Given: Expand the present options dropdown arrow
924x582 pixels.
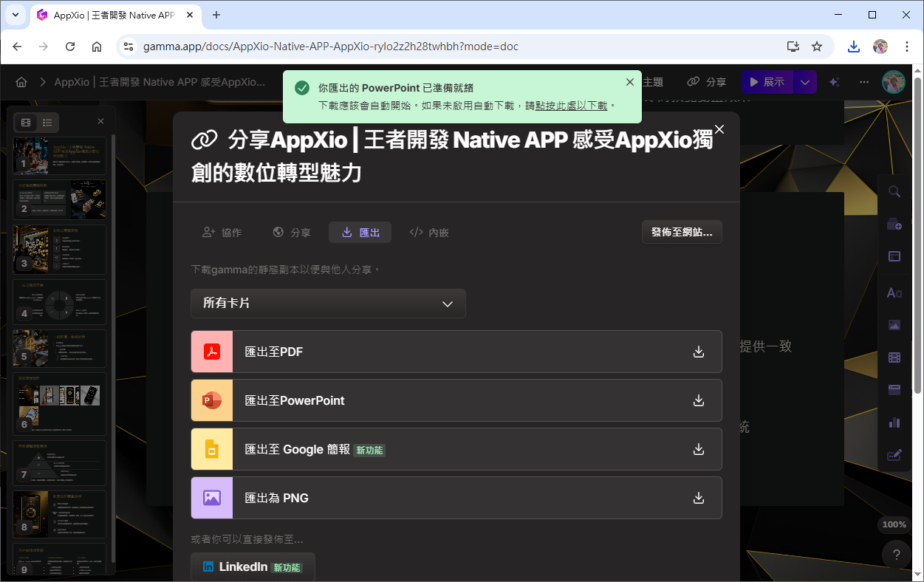Looking at the screenshot, I should point(806,82).
